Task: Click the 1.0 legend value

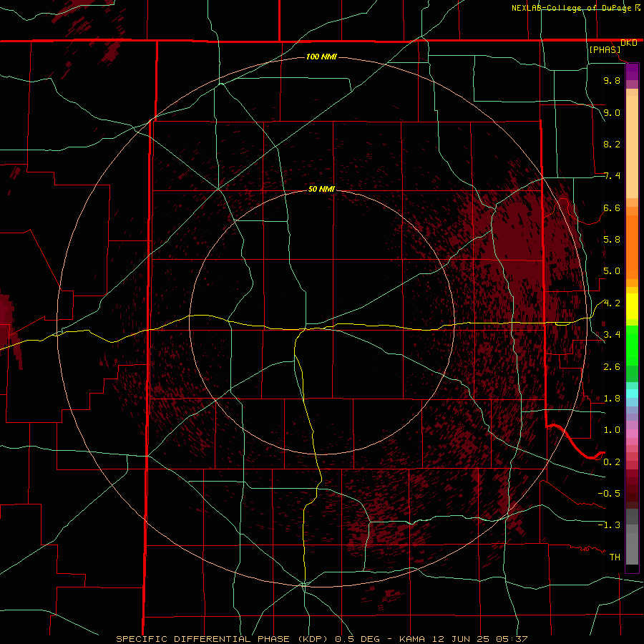Action: tap(612, 430)
